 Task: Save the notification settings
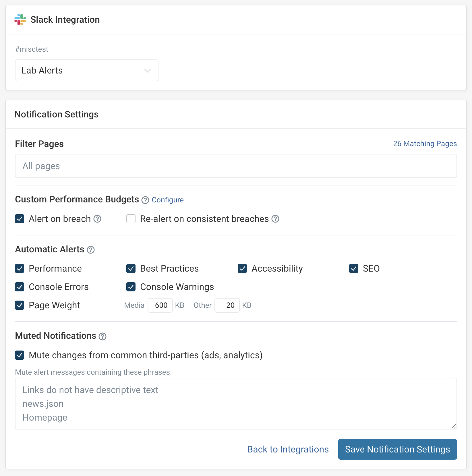[397, 449]
